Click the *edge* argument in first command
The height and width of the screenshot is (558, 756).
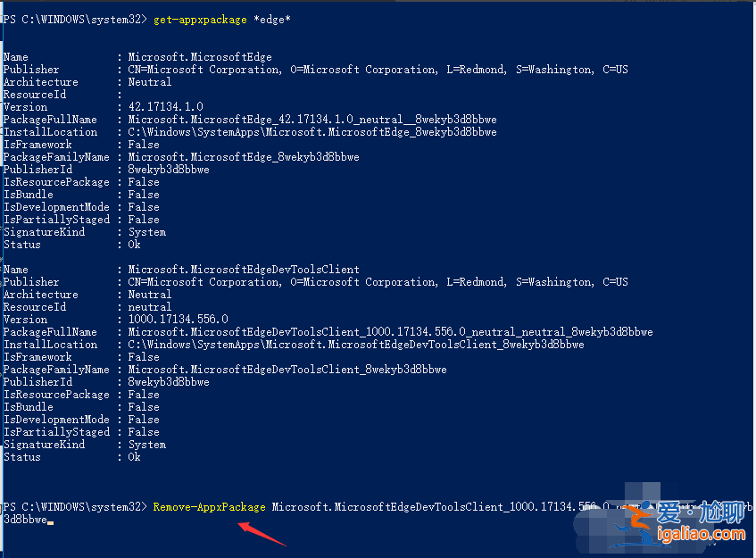tap(272, 20)
